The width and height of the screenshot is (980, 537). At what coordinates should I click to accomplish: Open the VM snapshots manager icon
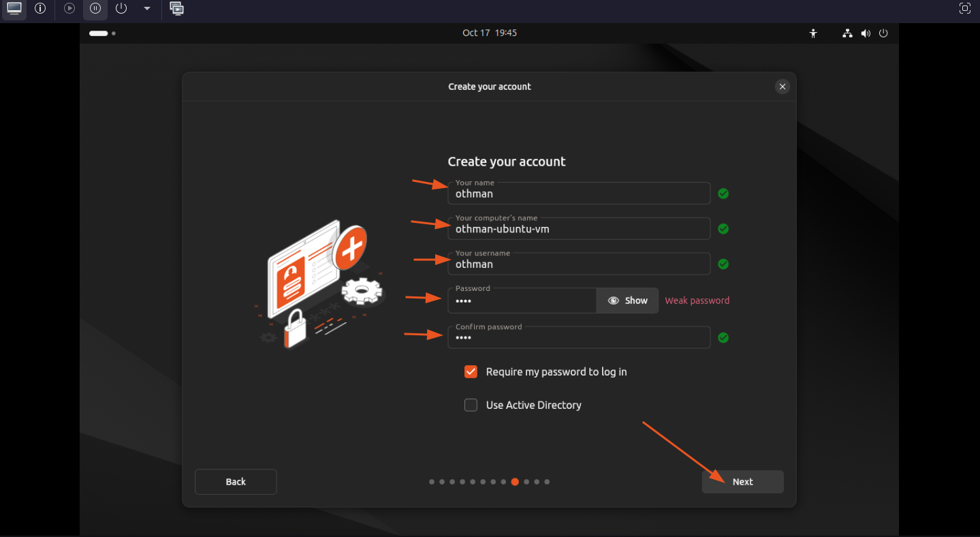pos(177,9)
